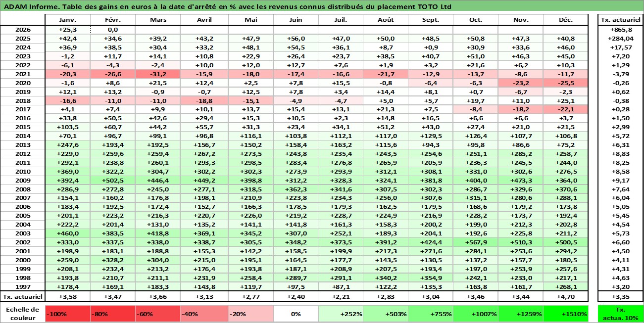Click the 2011 Mai cell +298,5

point(251,163)
